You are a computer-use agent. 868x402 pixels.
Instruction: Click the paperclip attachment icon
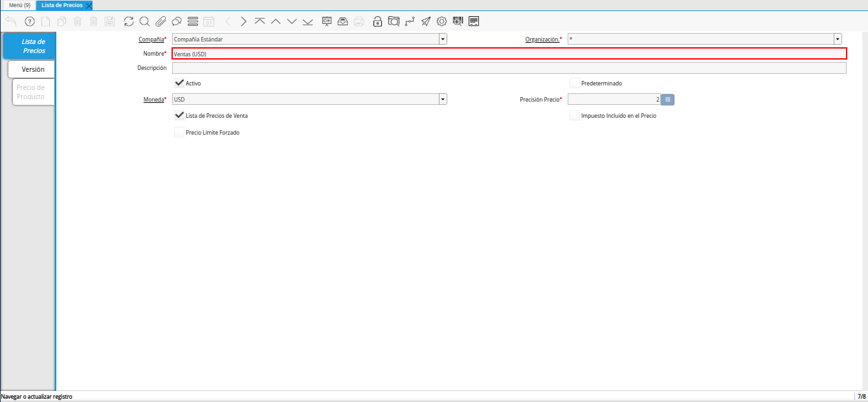(161, 21)
